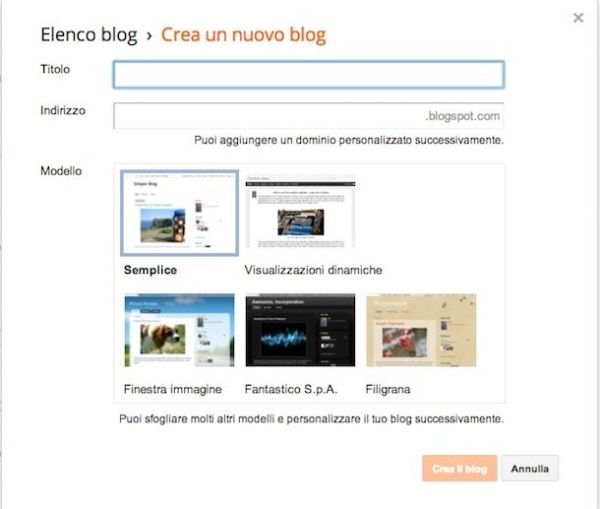
Task: Cancel with the Annulla button
Action: 529,469
